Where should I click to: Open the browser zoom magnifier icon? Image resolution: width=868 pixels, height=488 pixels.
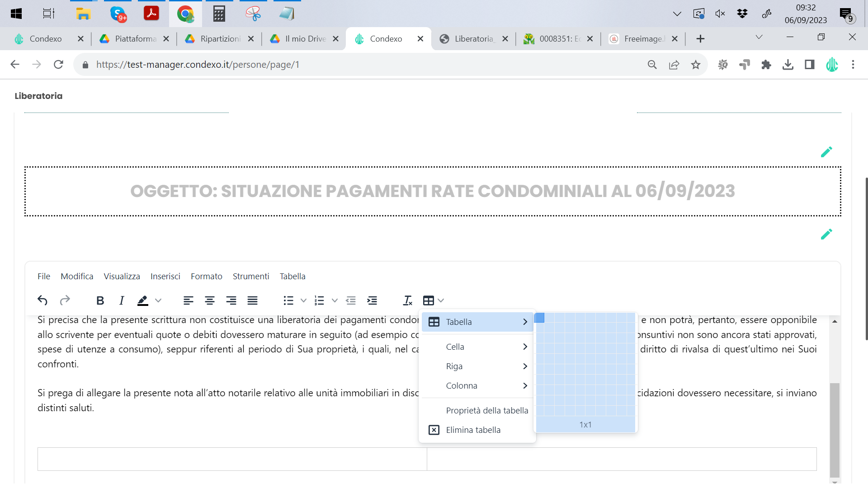pos(652,65)
